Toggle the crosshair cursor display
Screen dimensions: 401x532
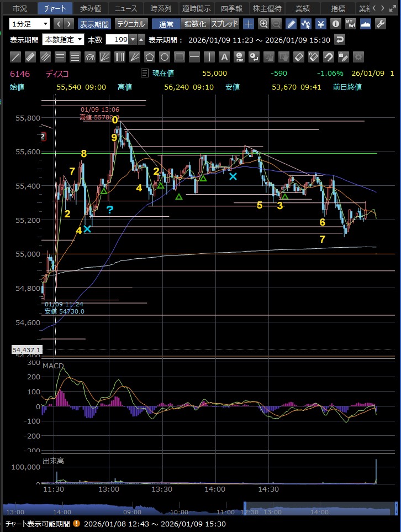click(x=249, y=24)
